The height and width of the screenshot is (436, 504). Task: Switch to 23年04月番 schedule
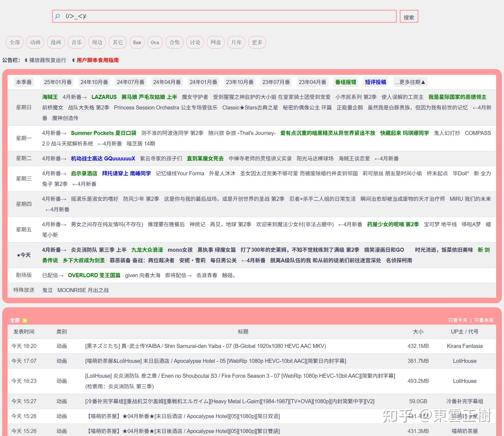313,82
